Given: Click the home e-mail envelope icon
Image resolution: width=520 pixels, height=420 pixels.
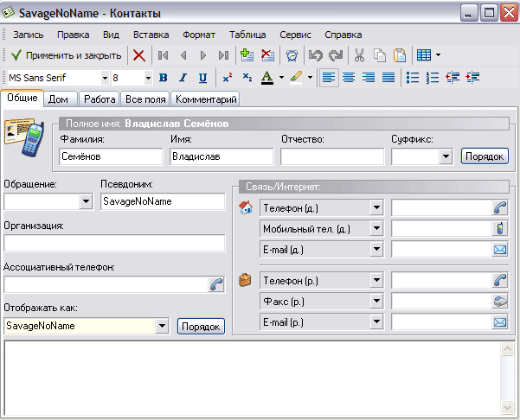Looking at the screenshot, I should [x=500, y=250].
